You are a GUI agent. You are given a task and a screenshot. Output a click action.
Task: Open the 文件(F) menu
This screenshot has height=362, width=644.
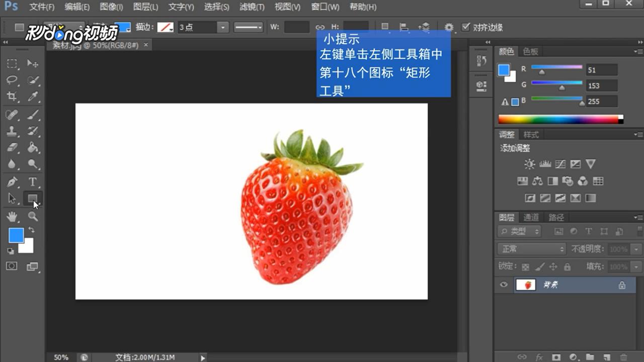pyautogui.click(x=42, y=7)
